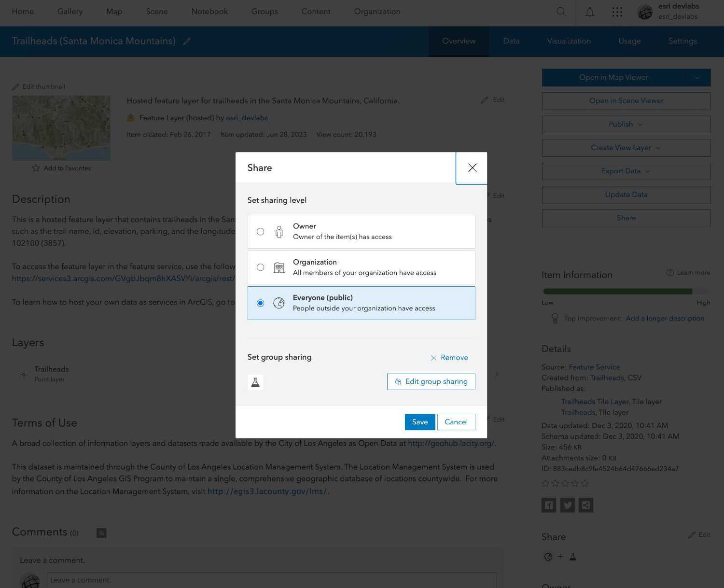Share the item on Twitter
Image resolution: width=724 pixels, height=588 pixels.
coord(567,505)
